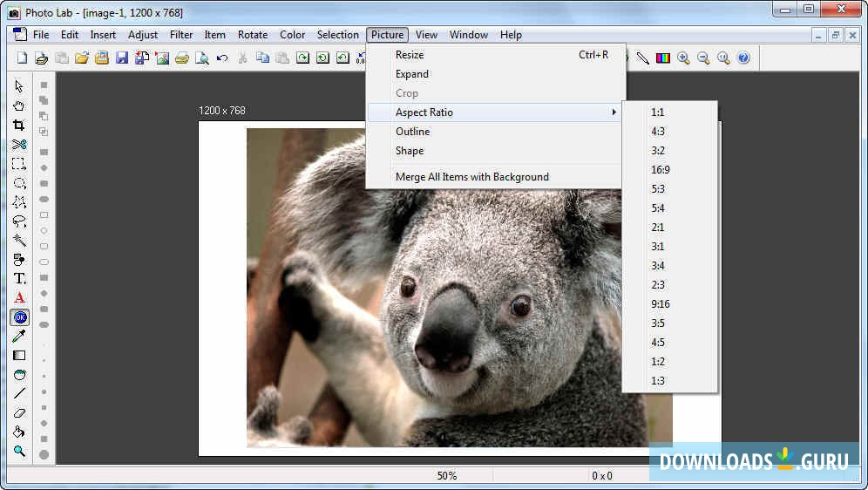This screenshot has height=490, width=868.
Task: Click the Zoom In magnifier icon
Action: (684, 58)
